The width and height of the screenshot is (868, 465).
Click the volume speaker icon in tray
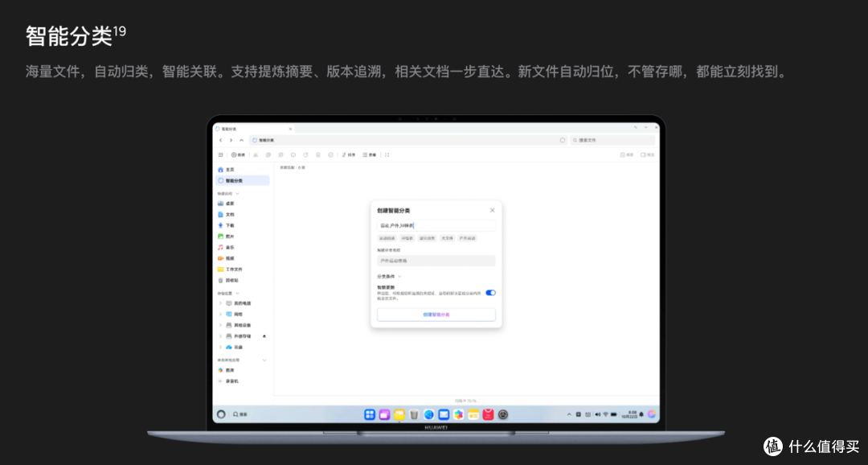(x=596, y=414)
